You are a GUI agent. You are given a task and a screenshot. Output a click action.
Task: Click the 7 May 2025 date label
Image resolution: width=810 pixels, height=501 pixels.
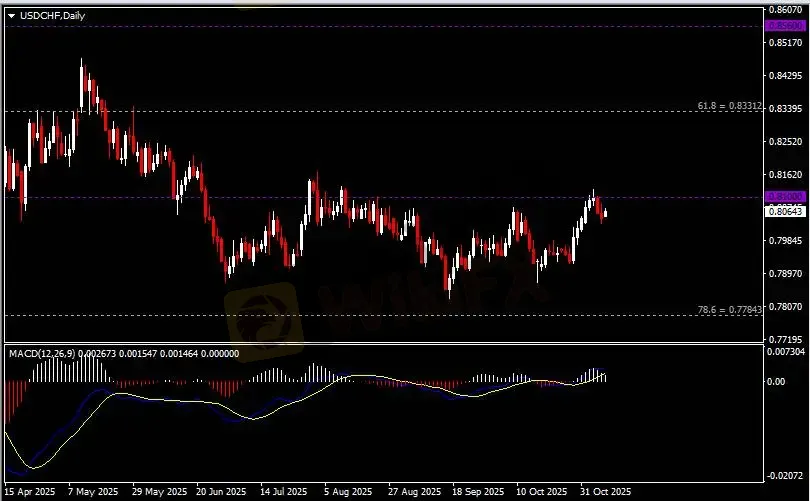tap(93, 492)
